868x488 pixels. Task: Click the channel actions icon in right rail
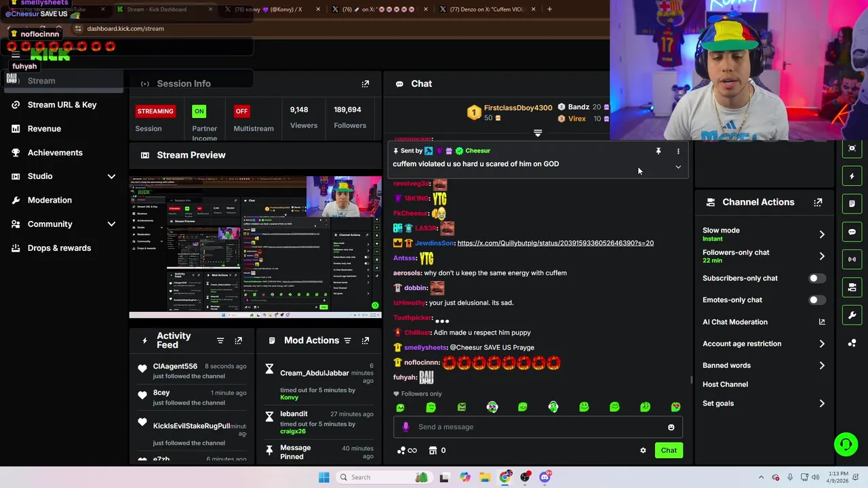[x=852, y=287]
